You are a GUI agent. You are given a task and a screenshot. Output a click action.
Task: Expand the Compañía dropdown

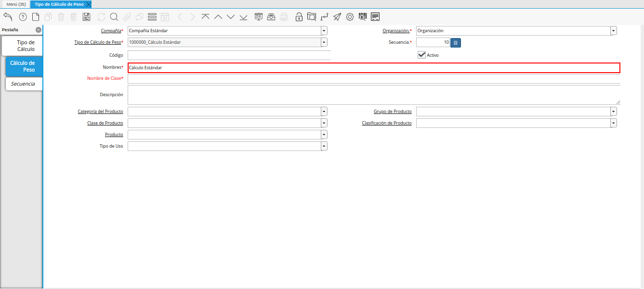coord(324,31)
